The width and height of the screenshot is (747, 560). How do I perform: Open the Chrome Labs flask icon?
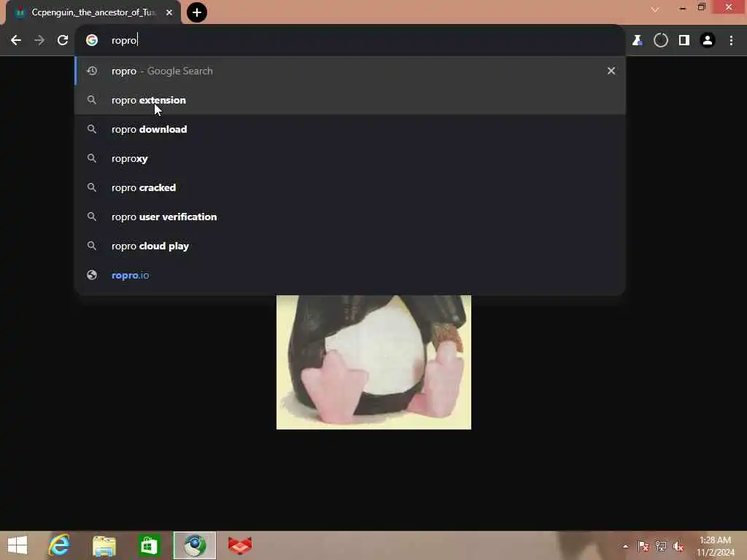tap(637, 41)
